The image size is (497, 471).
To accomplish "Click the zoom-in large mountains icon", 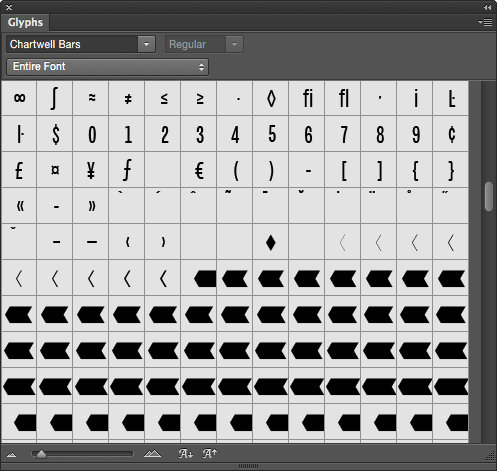I will coord(152,453).
